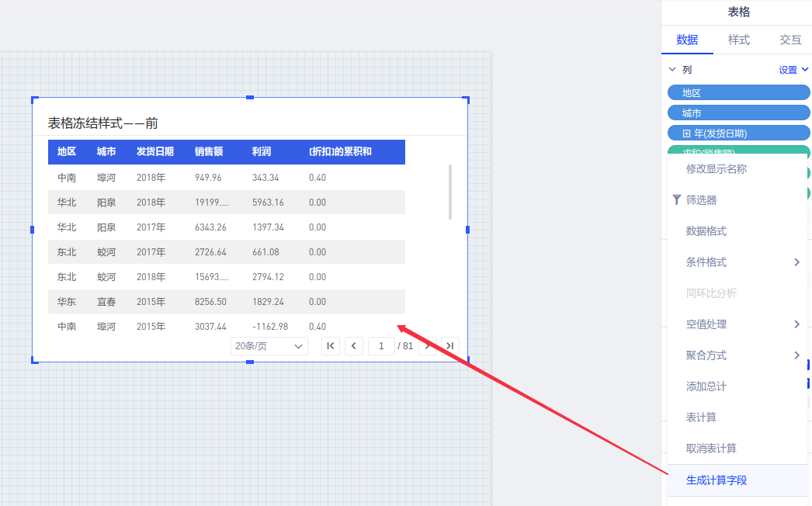Switch to the 交互 tab
Screen dimensions: 812x506
click(x=790, y=40)
